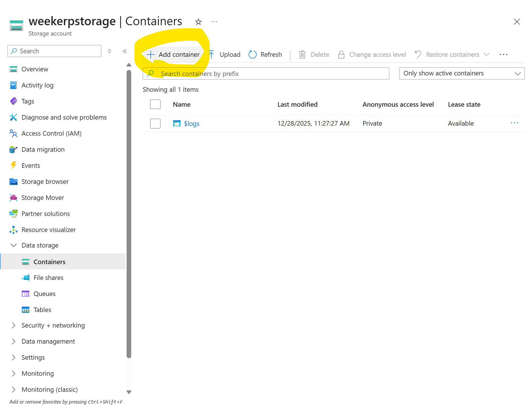This screenshot has width=532, height=405.
Task: Open the $logs container link
Action: point(191,124)
